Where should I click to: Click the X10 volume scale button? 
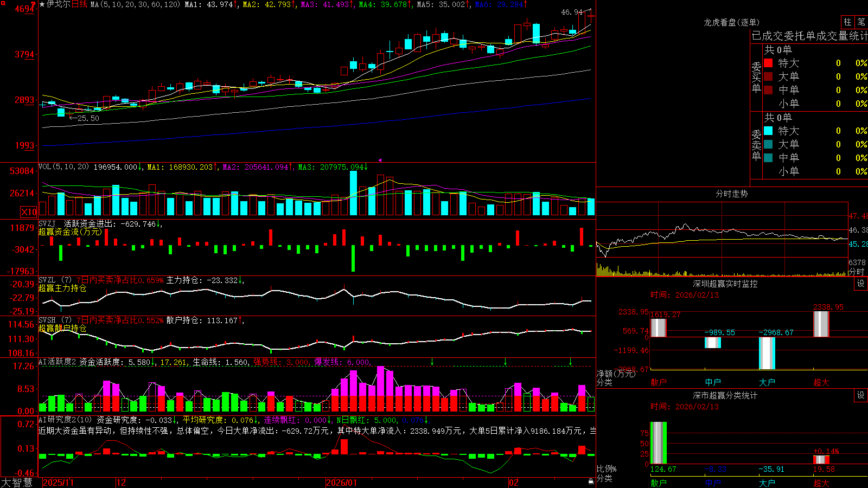pos(29,212)
